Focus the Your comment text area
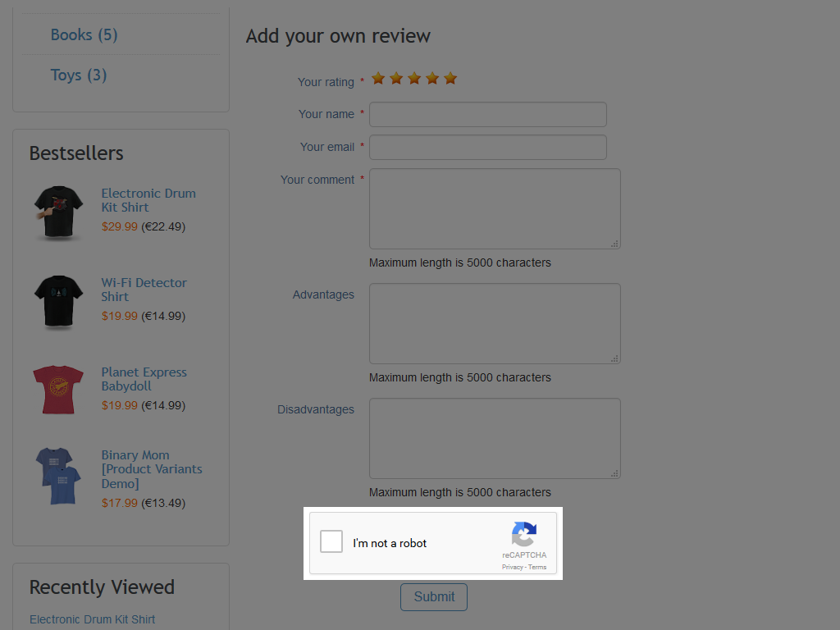Viewport: 840px width, 630px height. coord(495,208)
